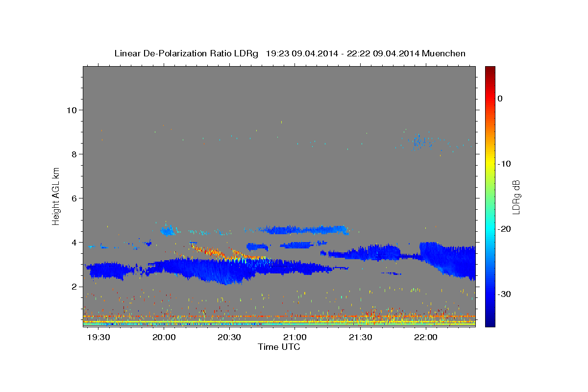Click the height axis label '10'
This screenshot has height=392, width=588.
click(71, 110)
